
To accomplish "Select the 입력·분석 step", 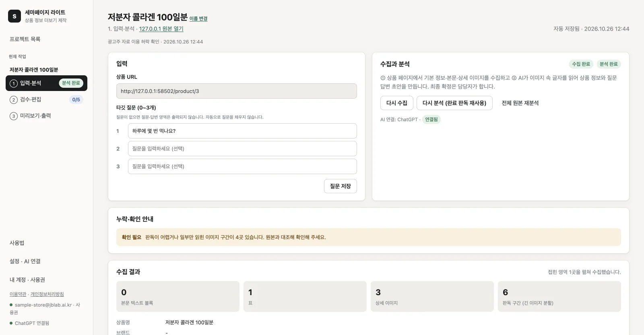I will click(46, 83).
